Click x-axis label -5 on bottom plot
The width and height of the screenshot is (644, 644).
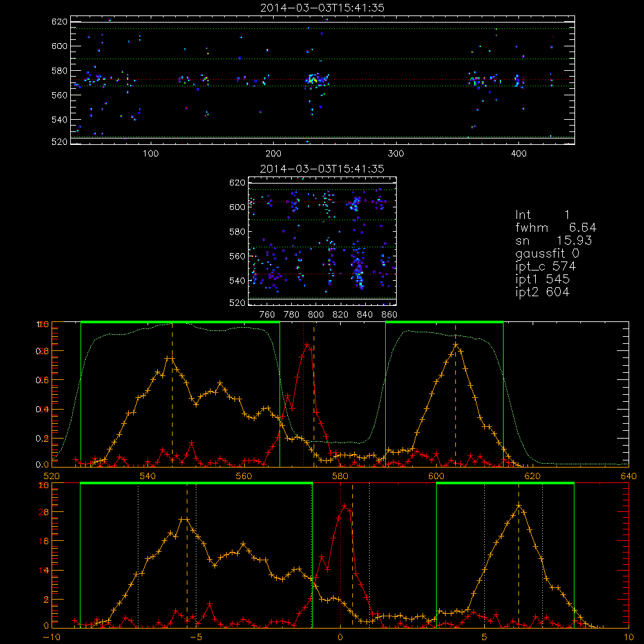[x=196, y=638]
